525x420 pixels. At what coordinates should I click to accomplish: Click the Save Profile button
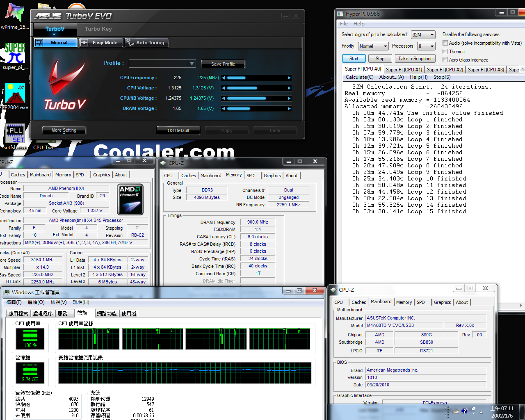[223, 64]
